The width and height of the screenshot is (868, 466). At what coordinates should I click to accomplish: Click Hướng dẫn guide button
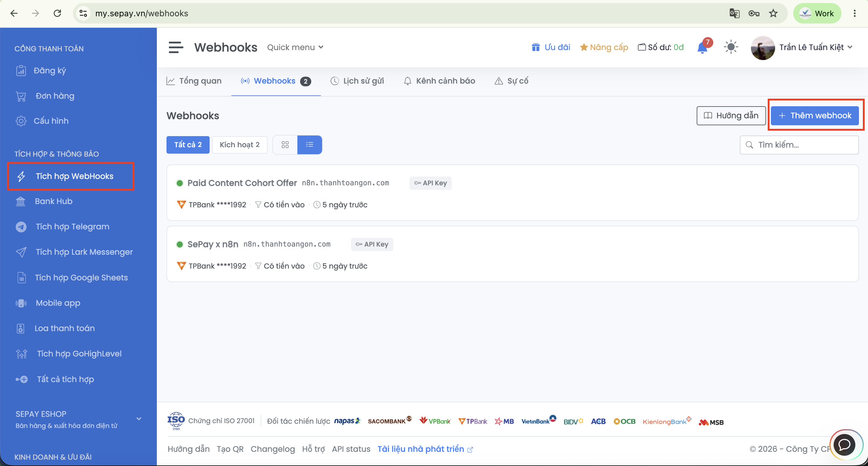(731, 116)
